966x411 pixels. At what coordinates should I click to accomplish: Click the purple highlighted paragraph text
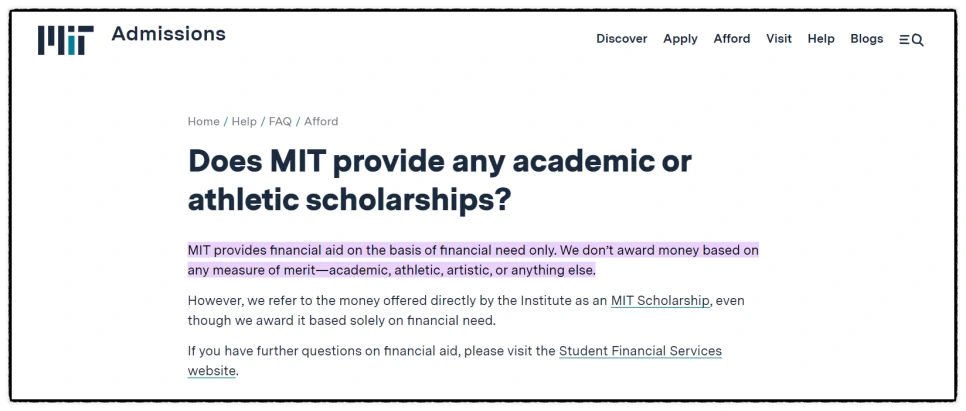coord(472,250)
